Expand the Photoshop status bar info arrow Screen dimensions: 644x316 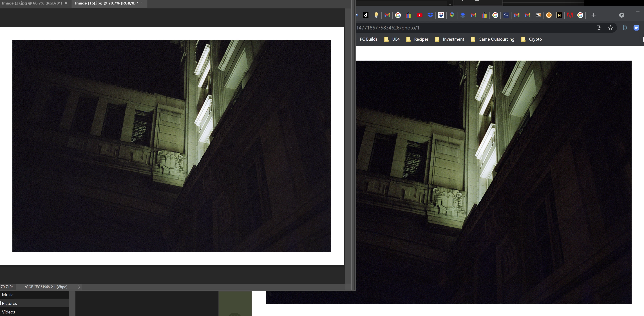pyautogui.click(x=79, y=287)
